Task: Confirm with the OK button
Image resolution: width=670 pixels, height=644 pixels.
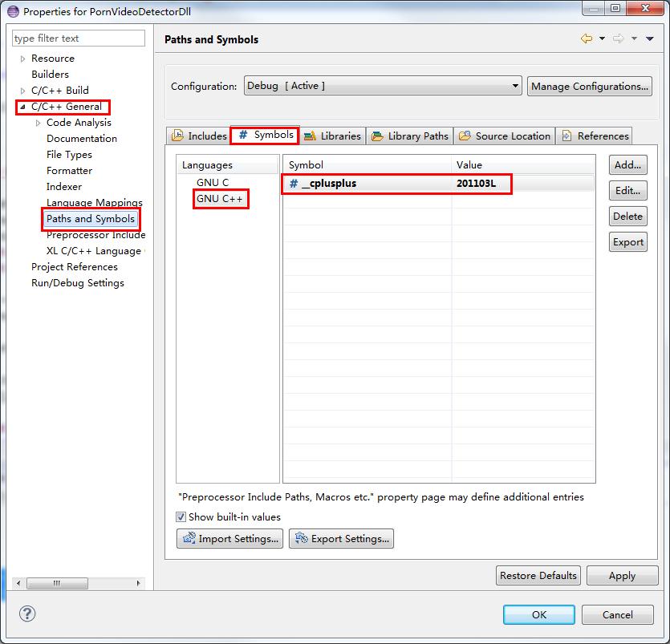Action: pos(539,614)
